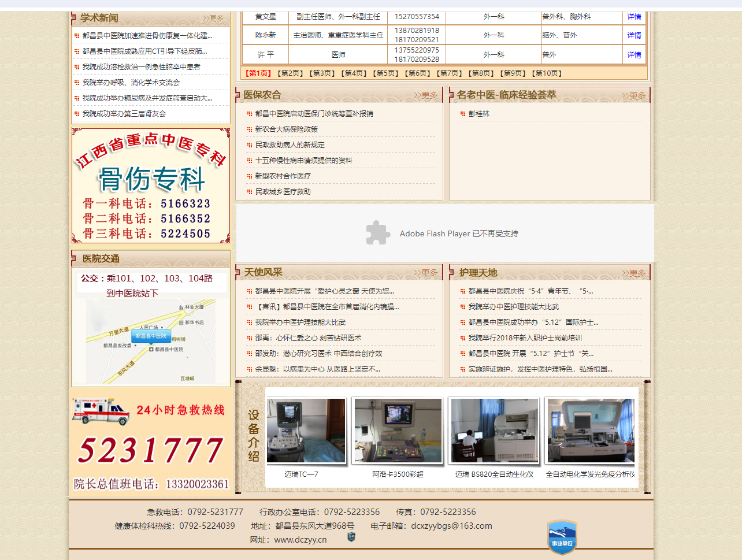Open 我院举办中医护理技能大比武 in 天使风采
This screenshot has height=560, width=742.
pos(300,322)
